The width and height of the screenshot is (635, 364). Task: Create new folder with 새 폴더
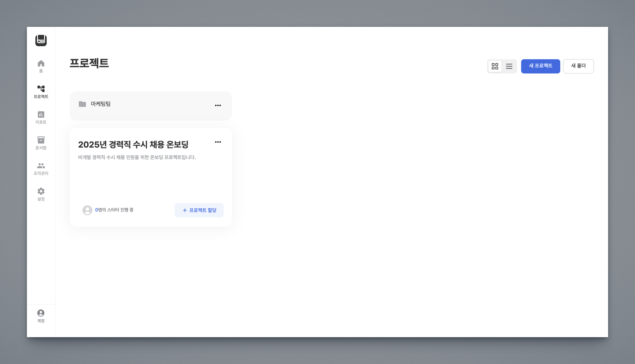pyautogui.click(x=578, y=66)
